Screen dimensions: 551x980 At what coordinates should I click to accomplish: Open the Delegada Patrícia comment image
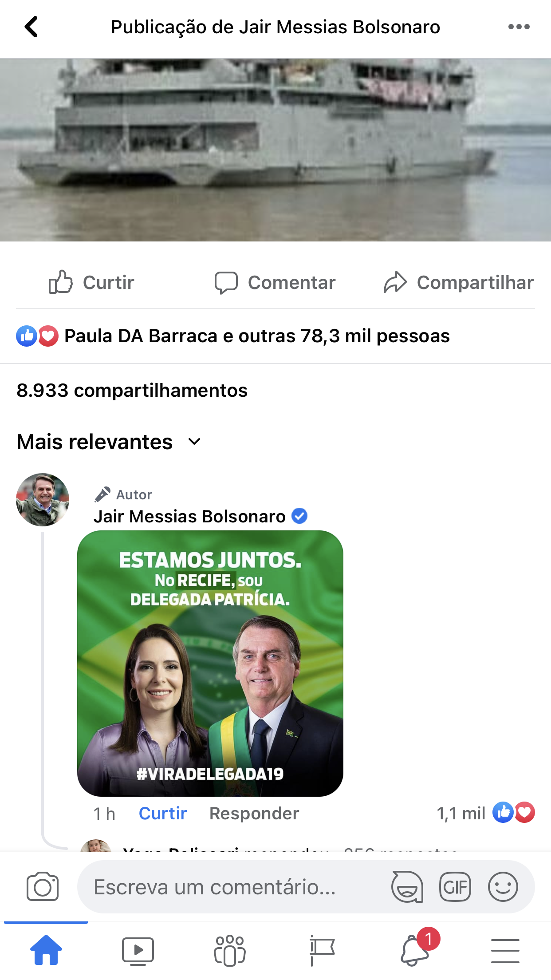[210, 663]
